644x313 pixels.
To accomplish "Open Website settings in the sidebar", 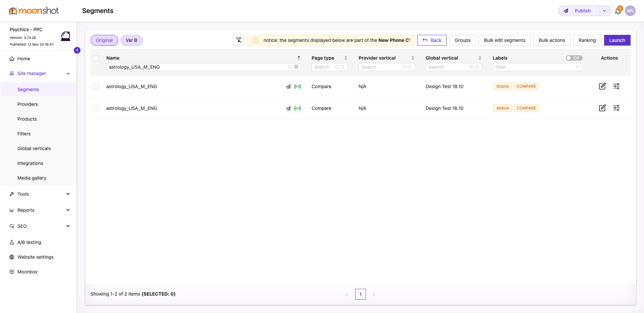I will tap(36, 257).
